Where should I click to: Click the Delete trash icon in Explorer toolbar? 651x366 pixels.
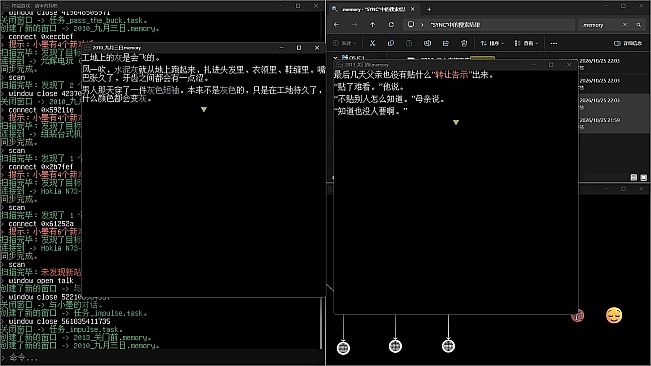click(464, 43)
